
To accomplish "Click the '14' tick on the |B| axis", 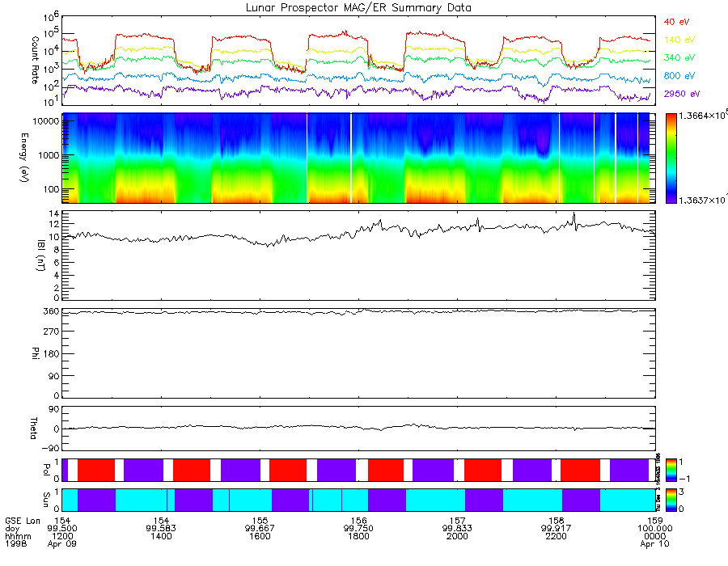I will 54,214.
